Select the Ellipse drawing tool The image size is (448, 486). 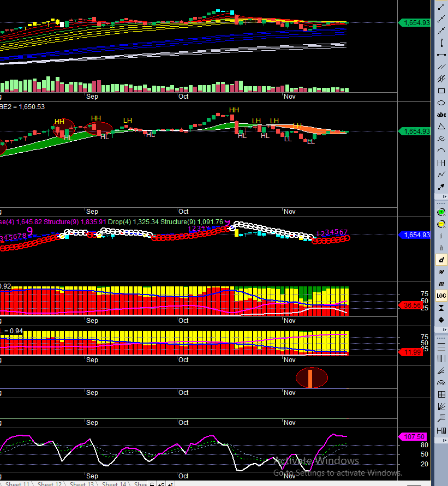(x=441, y=103)
